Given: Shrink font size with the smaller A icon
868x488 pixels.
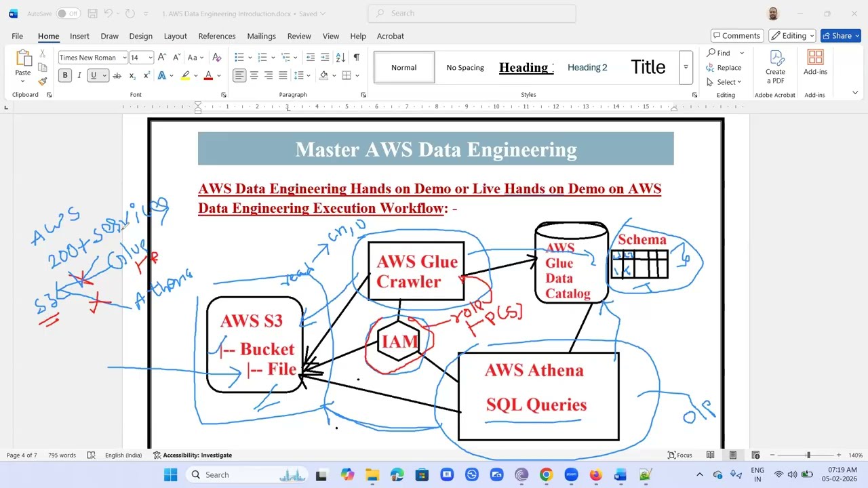Looking at the screenshot, I should (x=177, y=58).
